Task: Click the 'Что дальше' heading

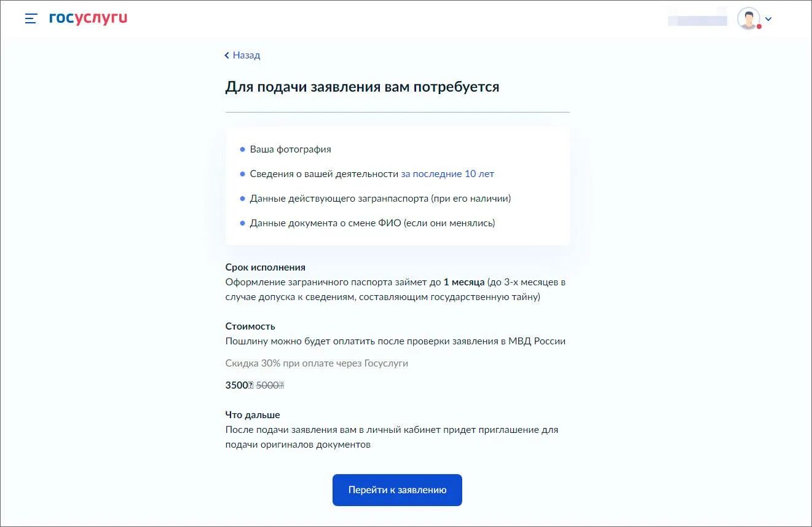Action: [253, 415]
